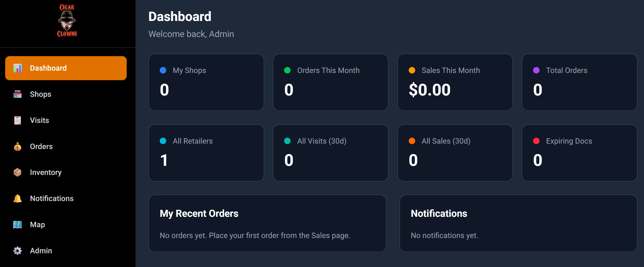
Task: Click the My Recent Orders panel
Action: point(267,223)
